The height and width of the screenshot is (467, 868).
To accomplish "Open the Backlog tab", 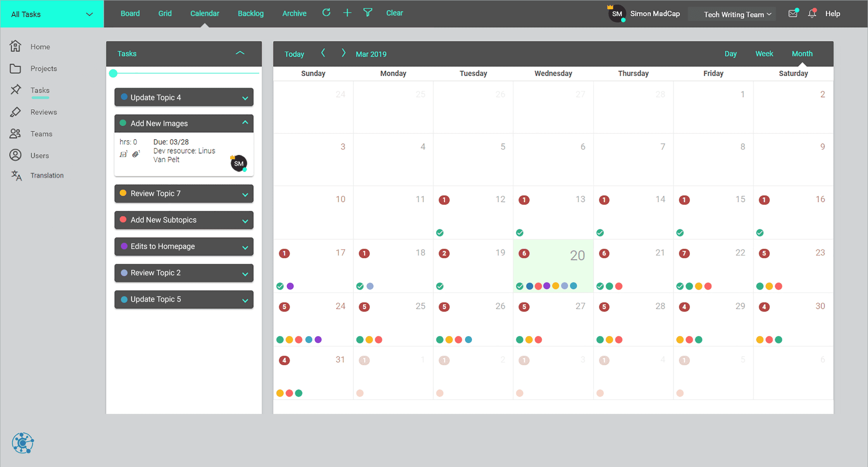I will click(x=251, y=13).
